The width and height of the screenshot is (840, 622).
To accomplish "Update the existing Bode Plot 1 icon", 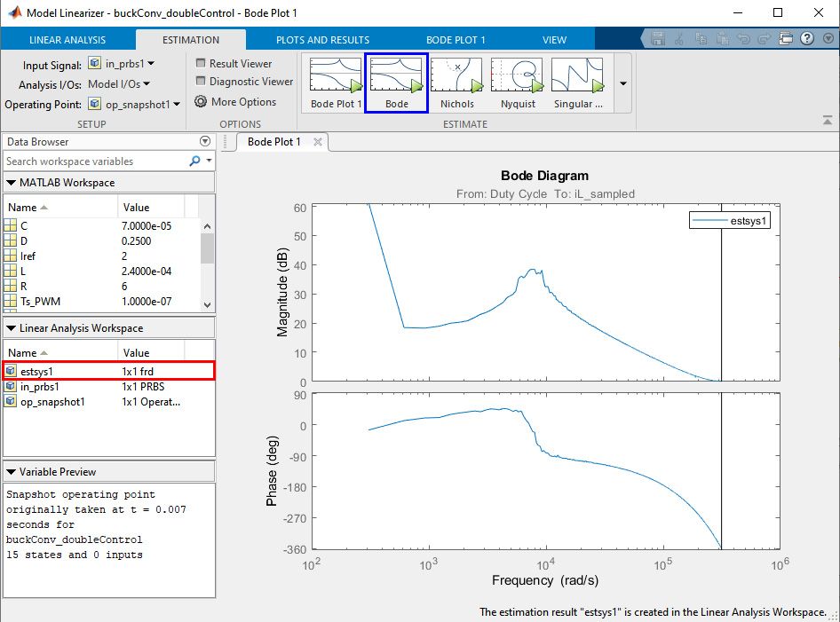I will 336,77.
